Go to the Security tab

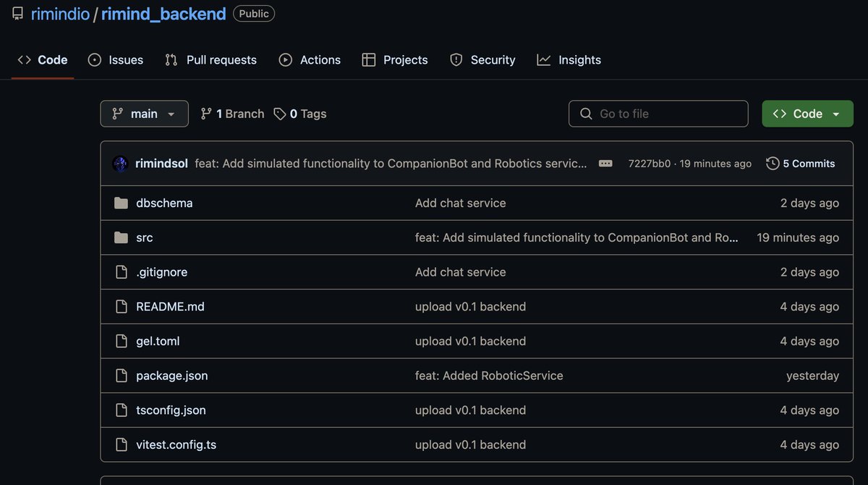tap(482, 60)
